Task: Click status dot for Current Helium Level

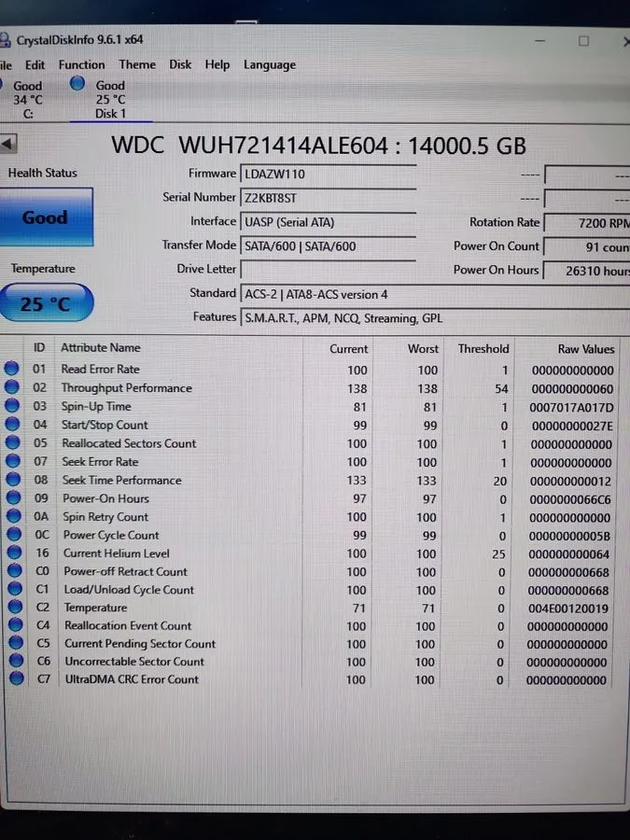Action: (14, 552)
